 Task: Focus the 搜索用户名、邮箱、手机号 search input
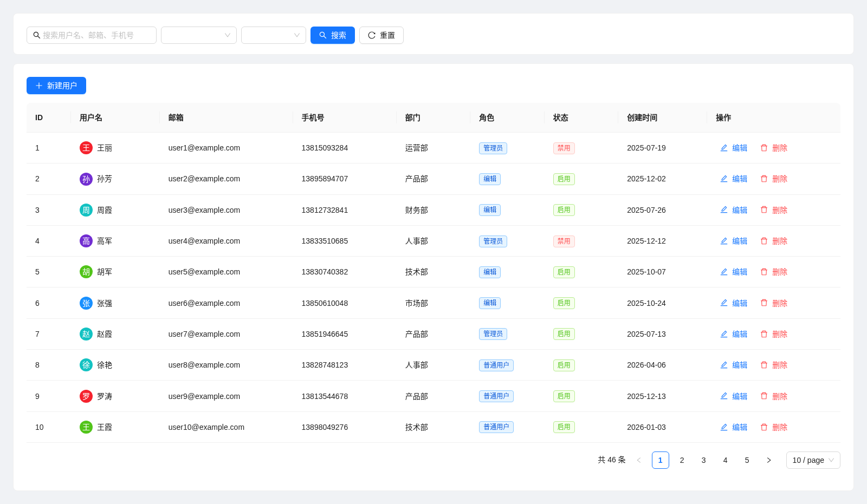tap(92, 35)
